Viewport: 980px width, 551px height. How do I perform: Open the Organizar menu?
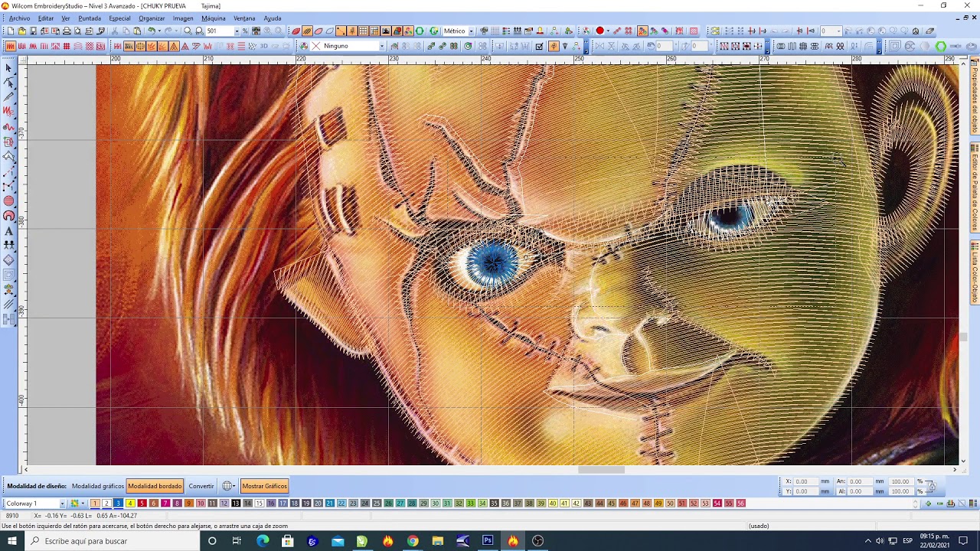(152, 18)
